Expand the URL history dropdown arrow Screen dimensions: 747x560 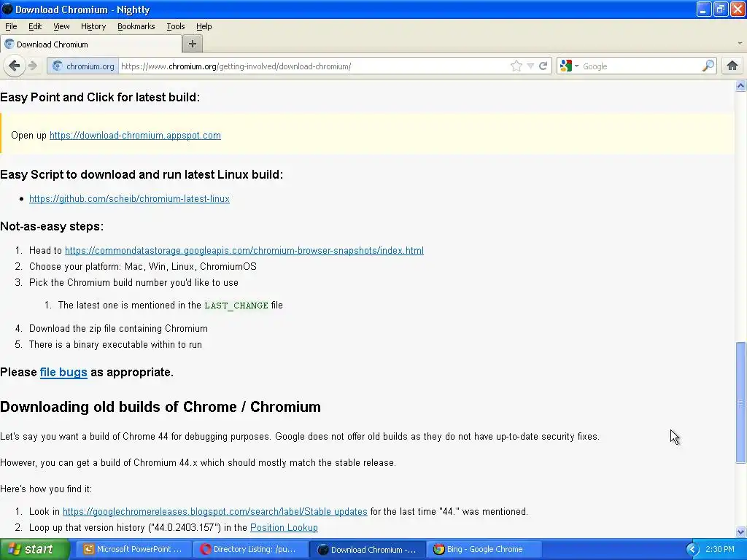[x=530, y=66]
